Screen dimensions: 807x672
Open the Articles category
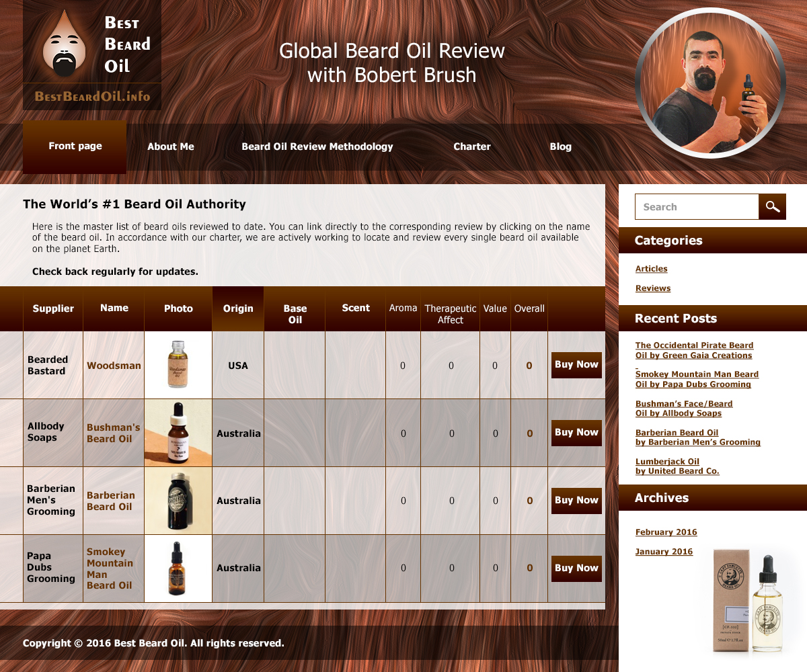pyautogui.click(x=651, y=268)
